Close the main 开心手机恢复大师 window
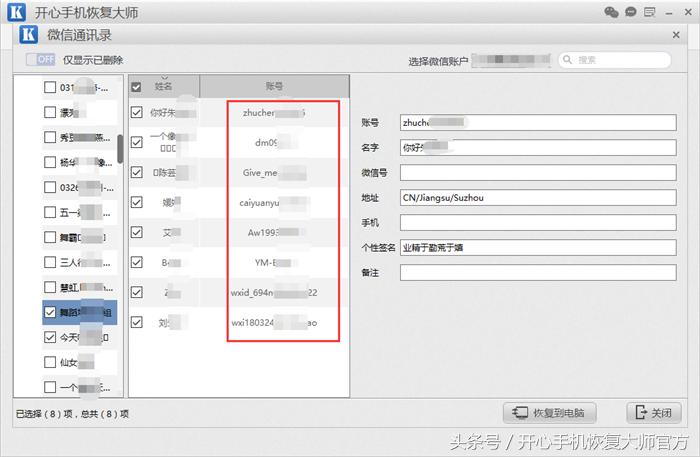Viewport: 700px width, 457px height. click(688, 12)
